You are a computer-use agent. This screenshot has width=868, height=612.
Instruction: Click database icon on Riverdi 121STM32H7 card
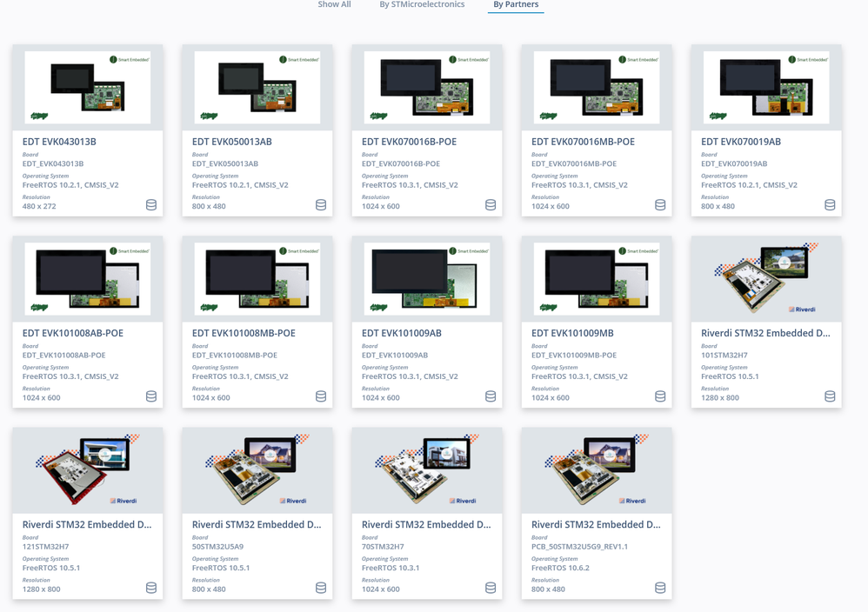tap(151, 588)
